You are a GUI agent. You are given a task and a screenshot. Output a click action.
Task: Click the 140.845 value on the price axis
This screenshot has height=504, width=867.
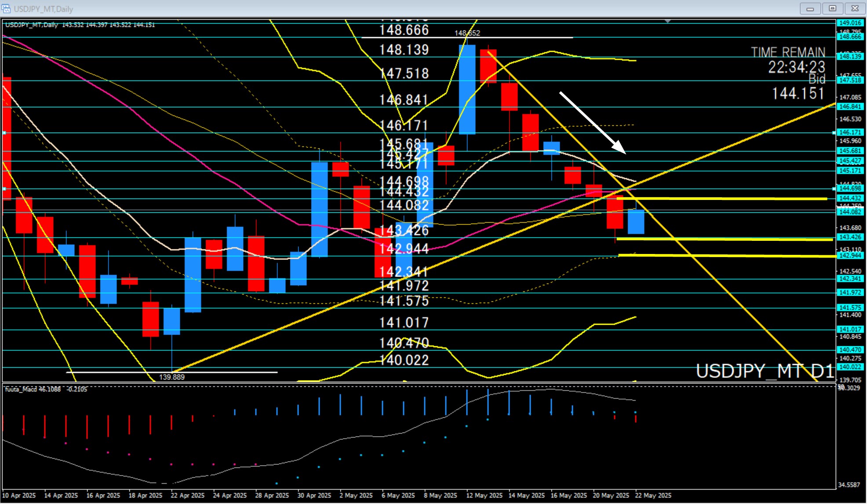[850, 337]
